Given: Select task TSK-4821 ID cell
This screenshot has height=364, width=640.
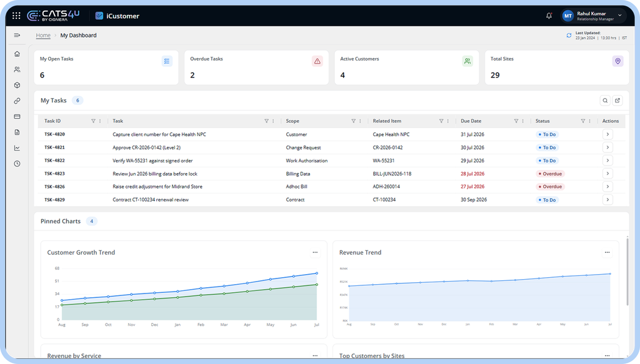Looking at the screenshot, I should coord(55,147).
